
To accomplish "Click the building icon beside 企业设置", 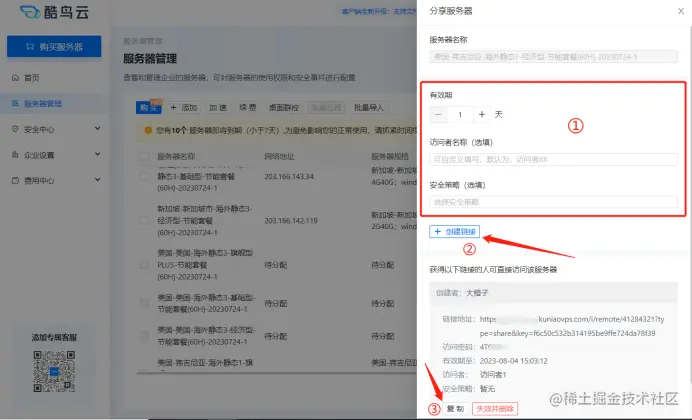I will pos(15,154).
